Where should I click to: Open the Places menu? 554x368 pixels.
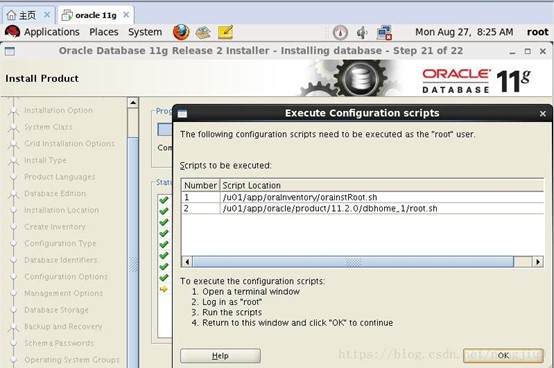104,32
